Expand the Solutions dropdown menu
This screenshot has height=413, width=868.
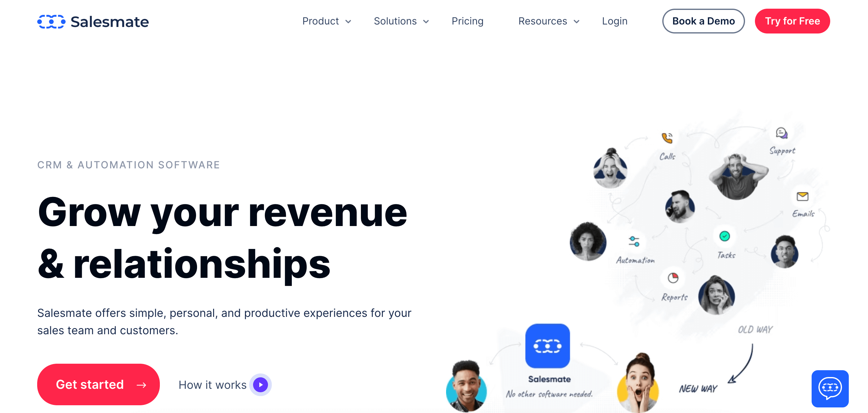401,21
